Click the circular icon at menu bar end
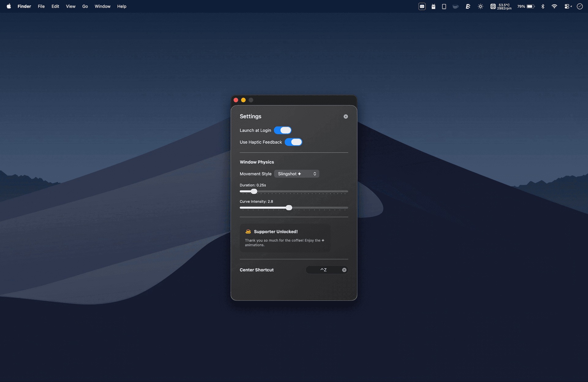Screen dimensions: 588x382 click(x=580, y=6)
